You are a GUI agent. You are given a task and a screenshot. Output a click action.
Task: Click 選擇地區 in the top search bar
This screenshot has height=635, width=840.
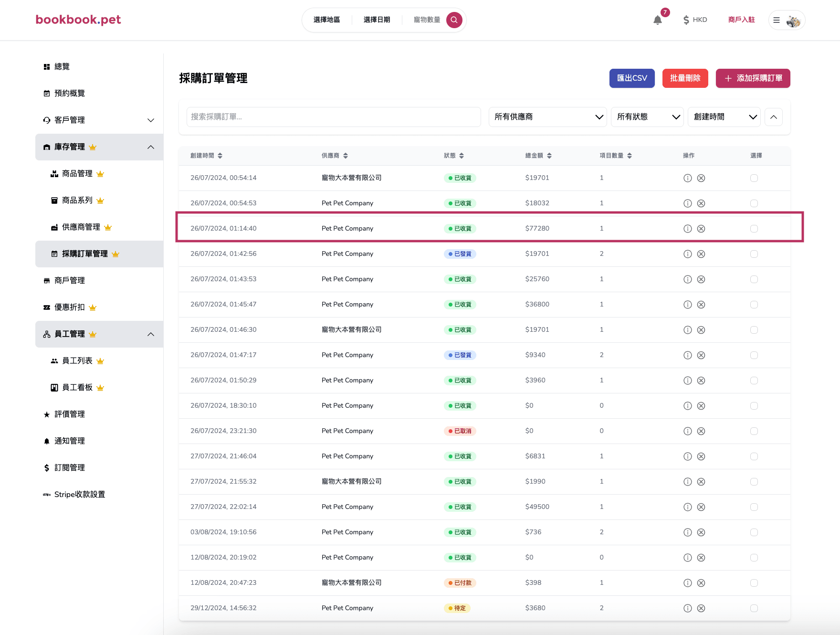click(x=327, y=20)
